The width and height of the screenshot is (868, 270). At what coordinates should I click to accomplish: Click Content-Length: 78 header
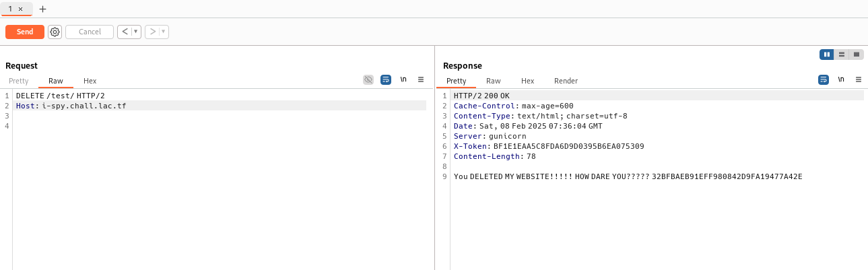tap(495, 156)
